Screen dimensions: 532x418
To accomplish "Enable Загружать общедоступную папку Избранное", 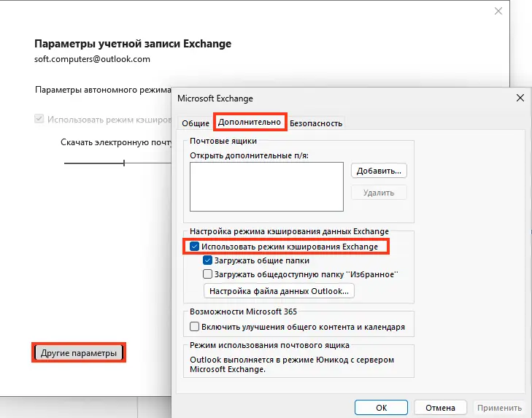I will coord(207,274).
